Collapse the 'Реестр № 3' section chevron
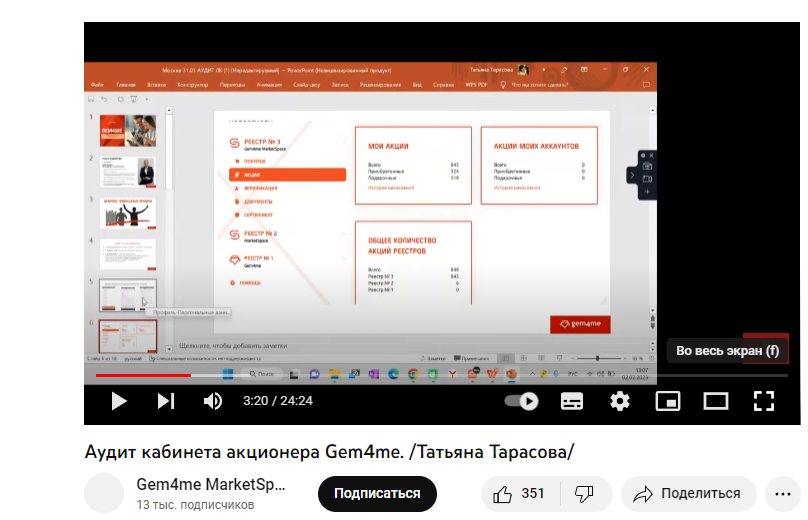 (344, 142)
